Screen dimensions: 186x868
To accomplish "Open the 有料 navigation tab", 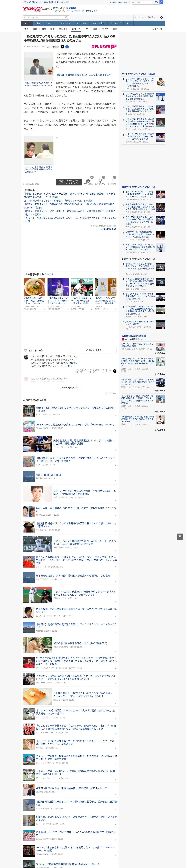I will (x=129, y=24).
